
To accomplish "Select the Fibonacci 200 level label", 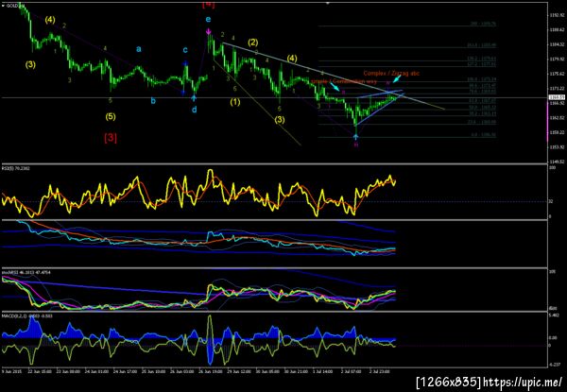I will [484, 24].
